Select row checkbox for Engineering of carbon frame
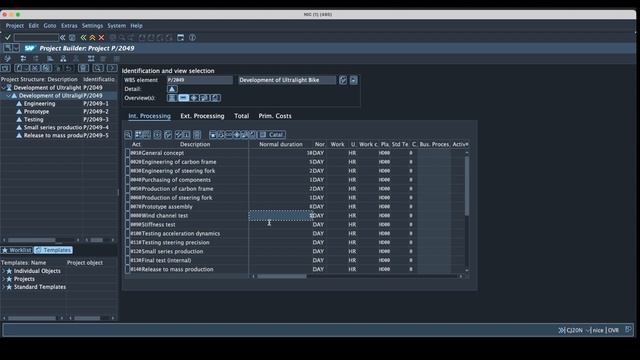640x360 pixels. point(127,162)
